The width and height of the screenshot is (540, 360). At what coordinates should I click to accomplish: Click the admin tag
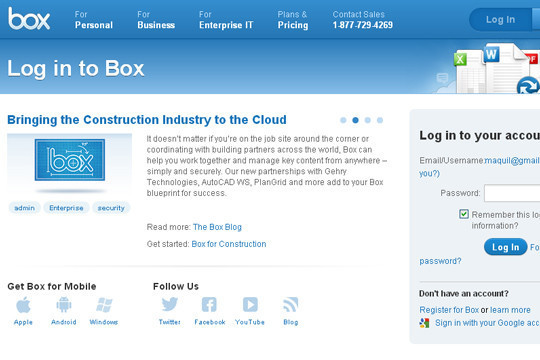click(x=24, y=208)
